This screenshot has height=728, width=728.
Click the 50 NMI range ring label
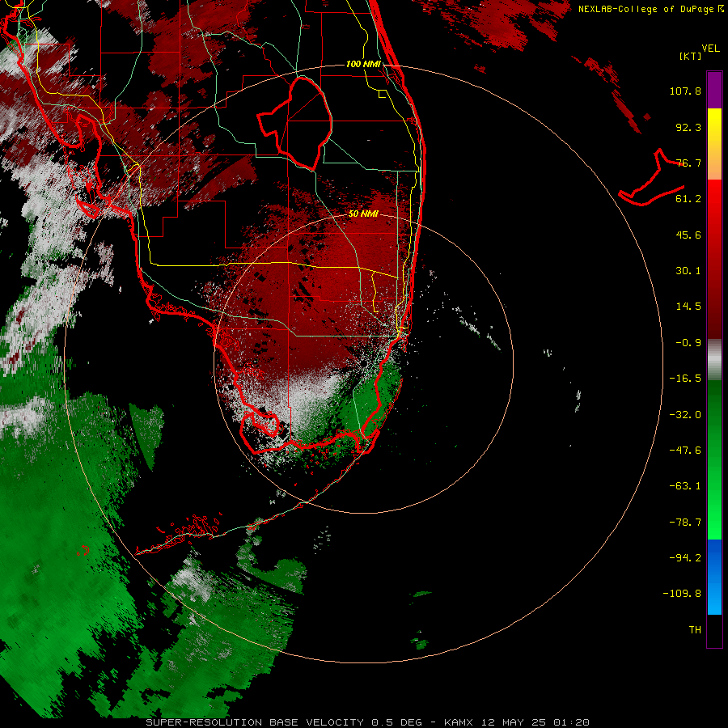point(363,214)
